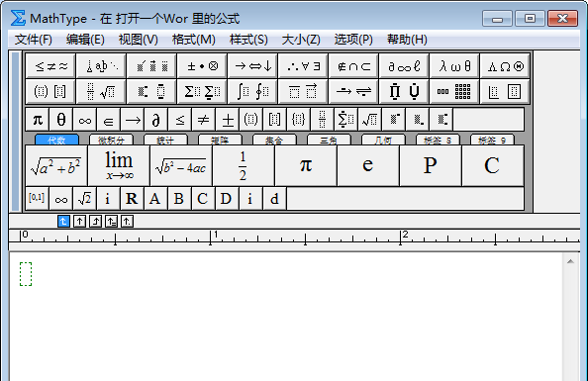Open the 视图(V) menu
Viewport: 588px width, 381px height.
(x=138, y=39)
